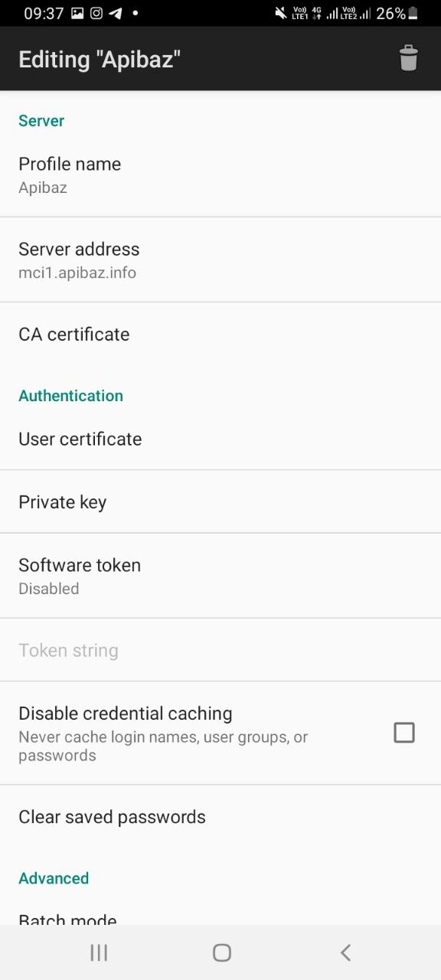Tap the Authentication section header
441x980 pixels.
coord(70,396)
